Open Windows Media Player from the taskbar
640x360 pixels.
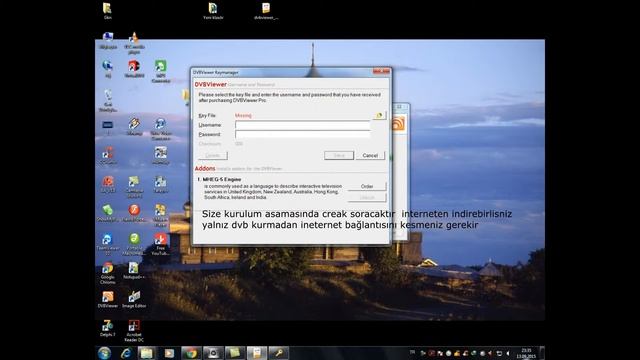[169, 353]
